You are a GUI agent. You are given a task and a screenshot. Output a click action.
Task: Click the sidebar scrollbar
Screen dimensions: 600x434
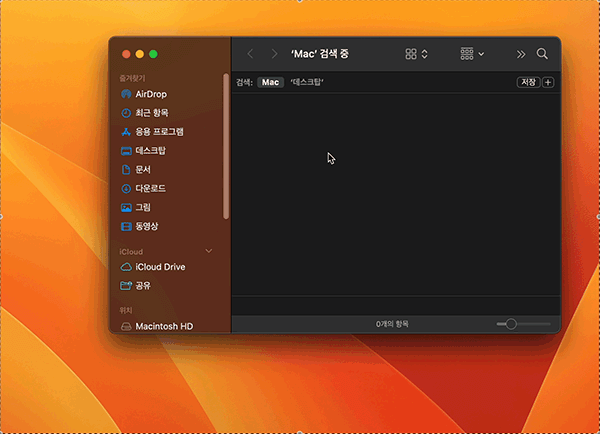coord(226,147)
